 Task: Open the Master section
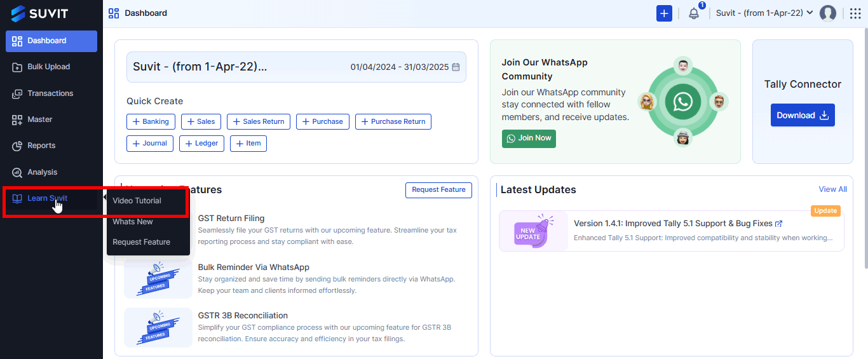pos(51,119)
